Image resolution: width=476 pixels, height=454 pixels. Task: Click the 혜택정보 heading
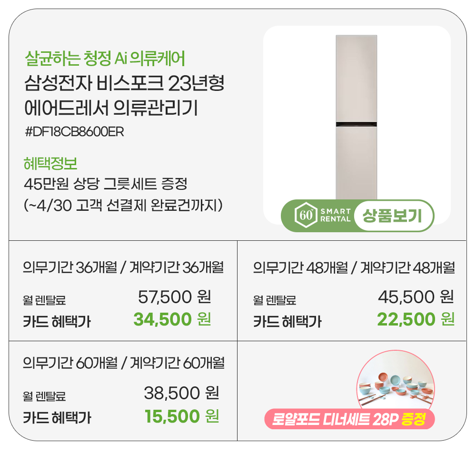click(50, 163)
